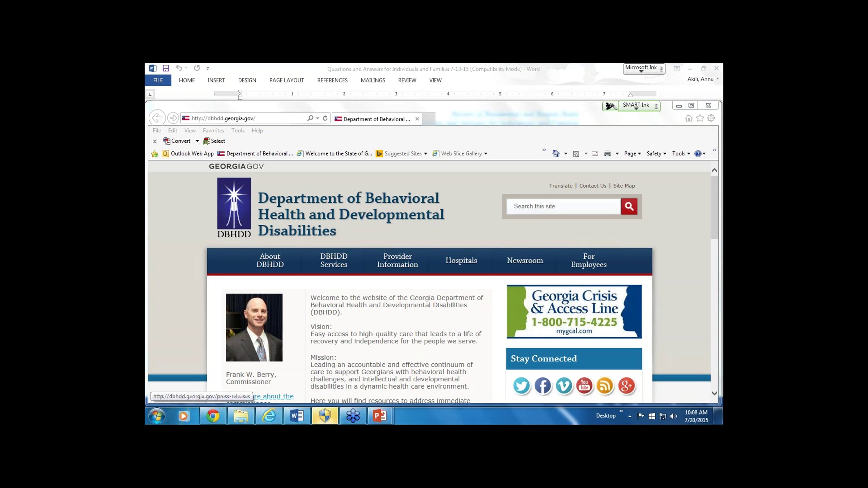The height and width of the screenshot is (488, 868).
Task: Open PowerPoint from the taskbar
Action: pyautogui.click(x=380, y=416)
